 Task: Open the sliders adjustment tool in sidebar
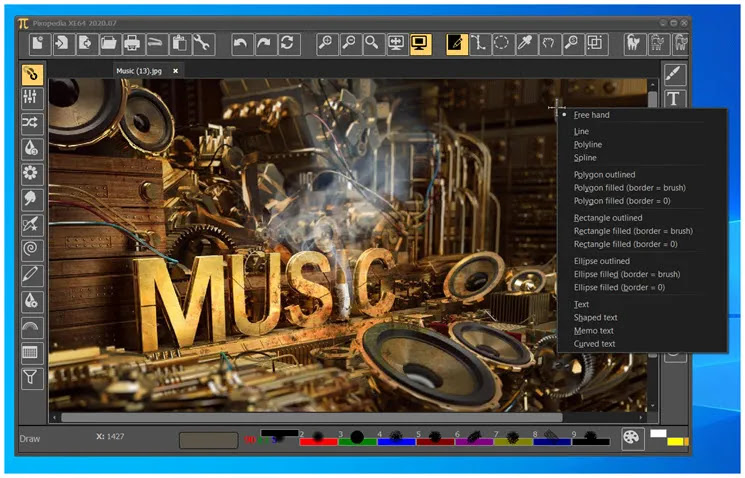click(x=32, y=97)
